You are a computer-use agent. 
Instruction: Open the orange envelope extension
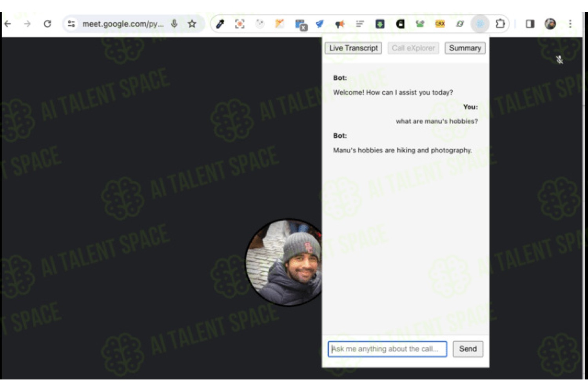coord(279,24)
